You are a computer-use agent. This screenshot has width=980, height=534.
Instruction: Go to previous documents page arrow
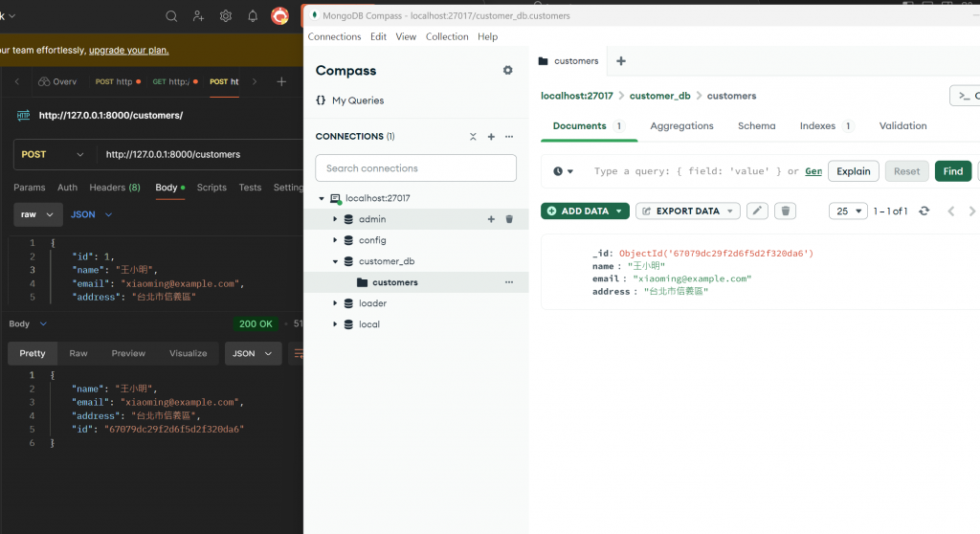pos(951,211)
